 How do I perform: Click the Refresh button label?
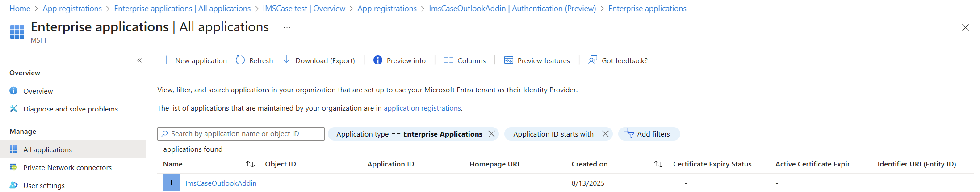point(261,60)
